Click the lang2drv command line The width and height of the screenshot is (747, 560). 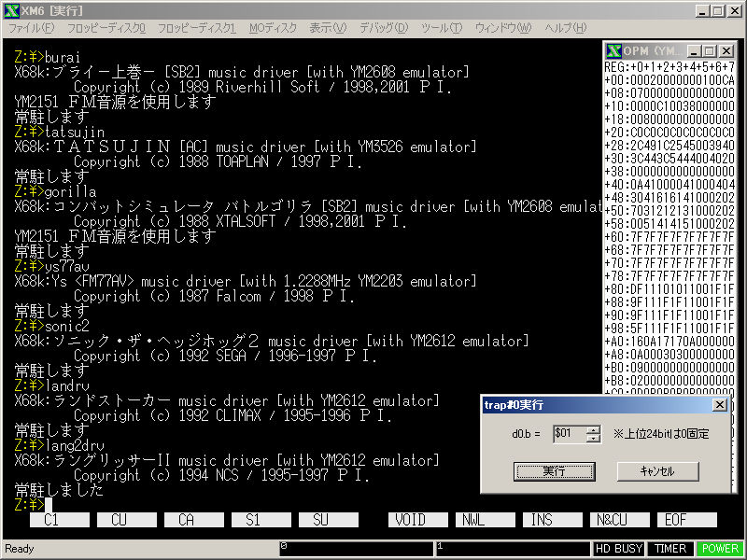[x=60, y=446]
